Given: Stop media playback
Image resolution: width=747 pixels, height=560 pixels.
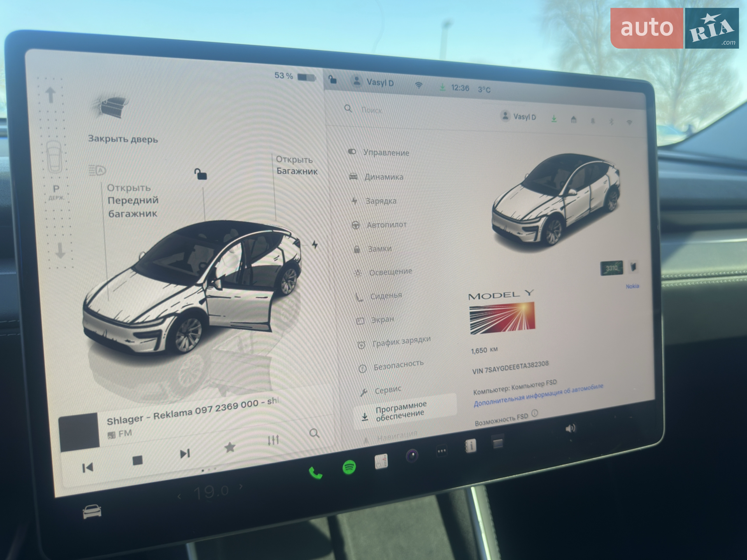Looking at the screenshot, I should [x=137, y=460].
